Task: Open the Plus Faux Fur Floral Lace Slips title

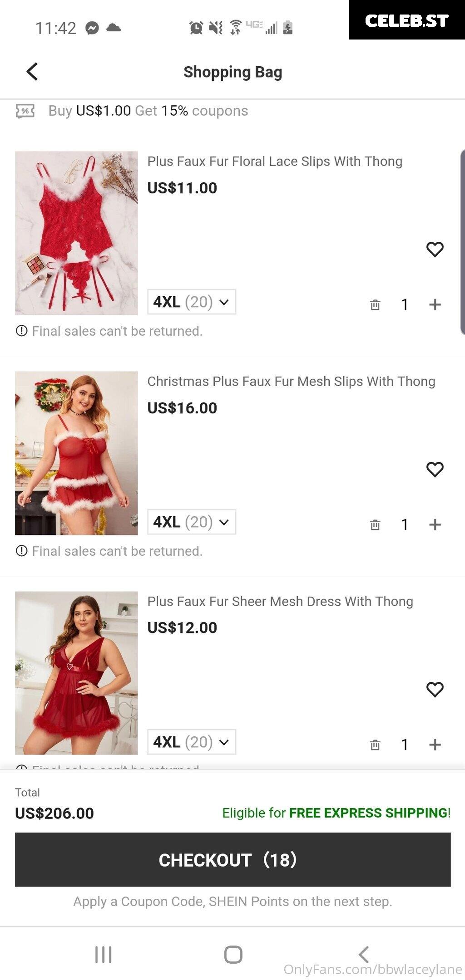Action: point(275,162)
